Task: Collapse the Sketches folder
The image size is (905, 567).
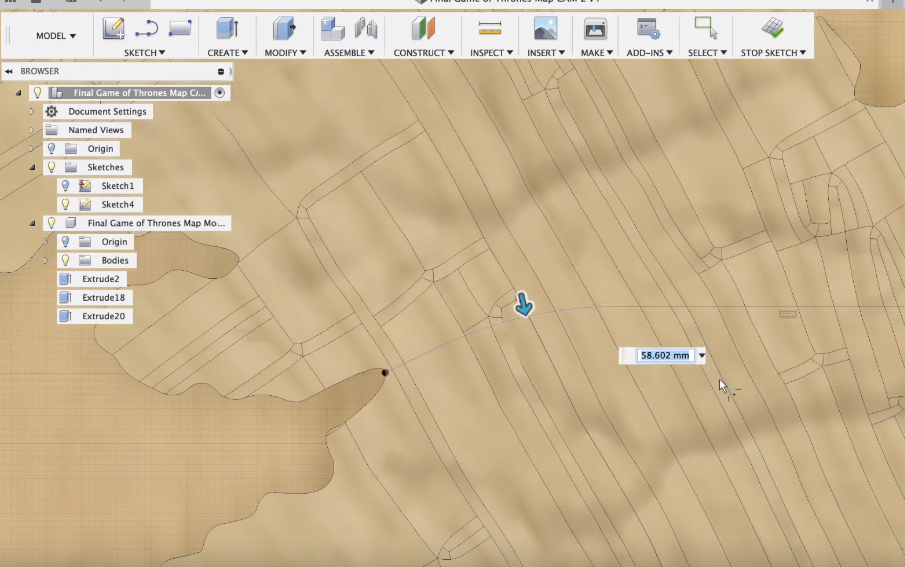Action: [x=32, y=167]
